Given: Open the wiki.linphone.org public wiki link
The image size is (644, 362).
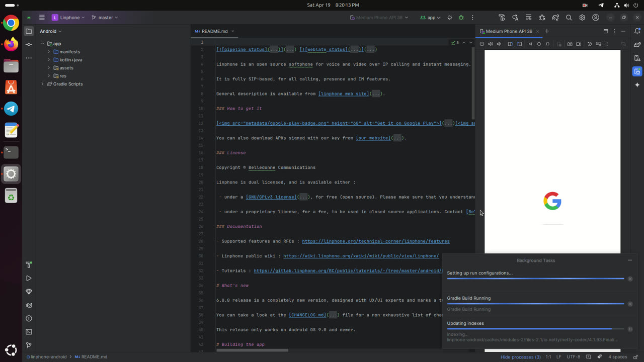Looking at the screenshot, I should tap(361, 256).
